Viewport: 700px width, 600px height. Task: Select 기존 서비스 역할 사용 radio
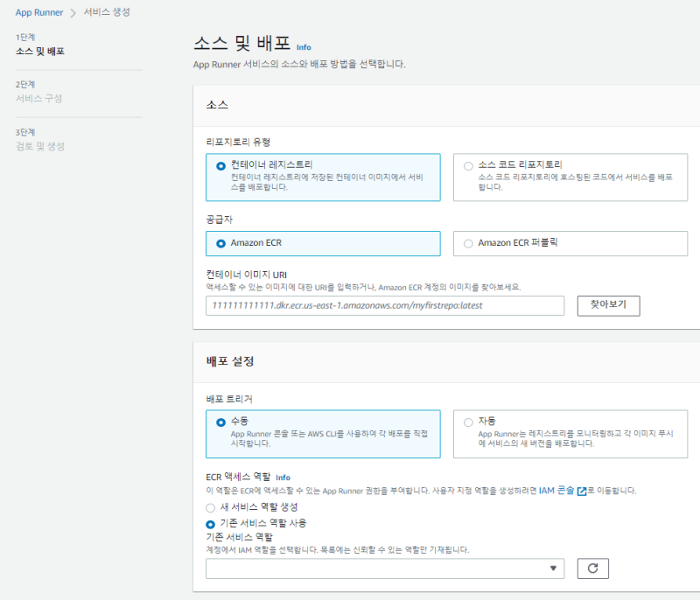point(210,523)
